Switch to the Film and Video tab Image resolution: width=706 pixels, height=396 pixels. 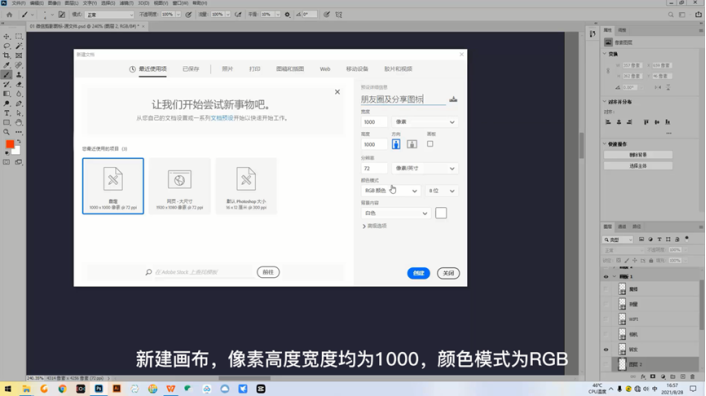398,69
